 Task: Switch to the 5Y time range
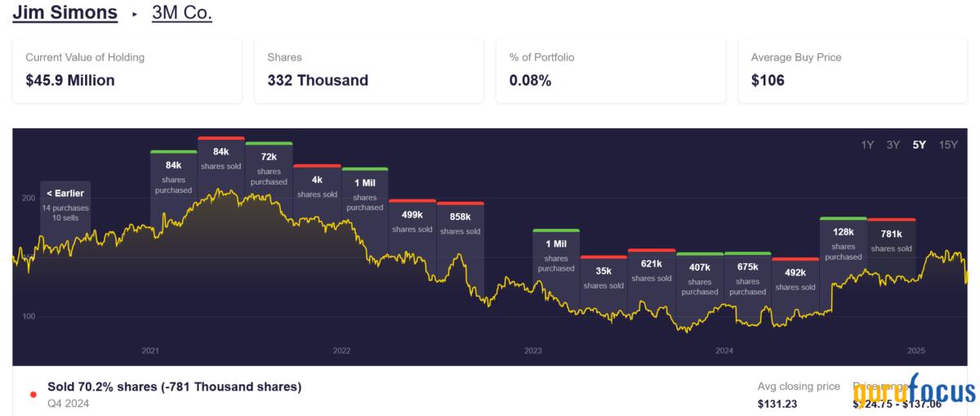click(x=920, y=145)
